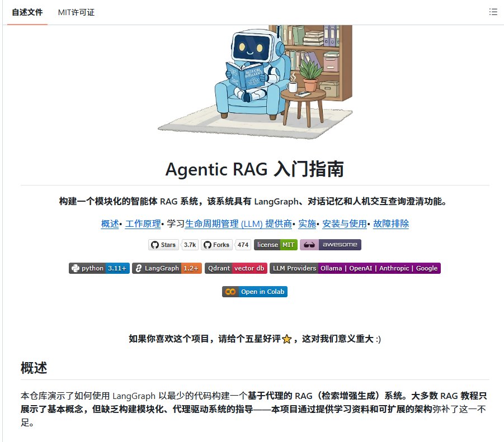Viewport: 504px width, 442px height.
Task: Open in Colab badge
Action: click(x=255, y=292)
